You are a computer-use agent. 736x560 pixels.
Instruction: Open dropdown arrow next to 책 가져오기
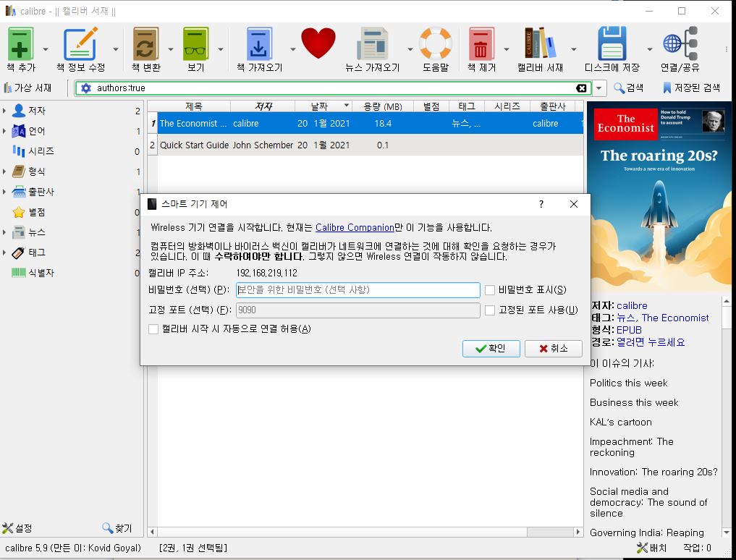293,48
